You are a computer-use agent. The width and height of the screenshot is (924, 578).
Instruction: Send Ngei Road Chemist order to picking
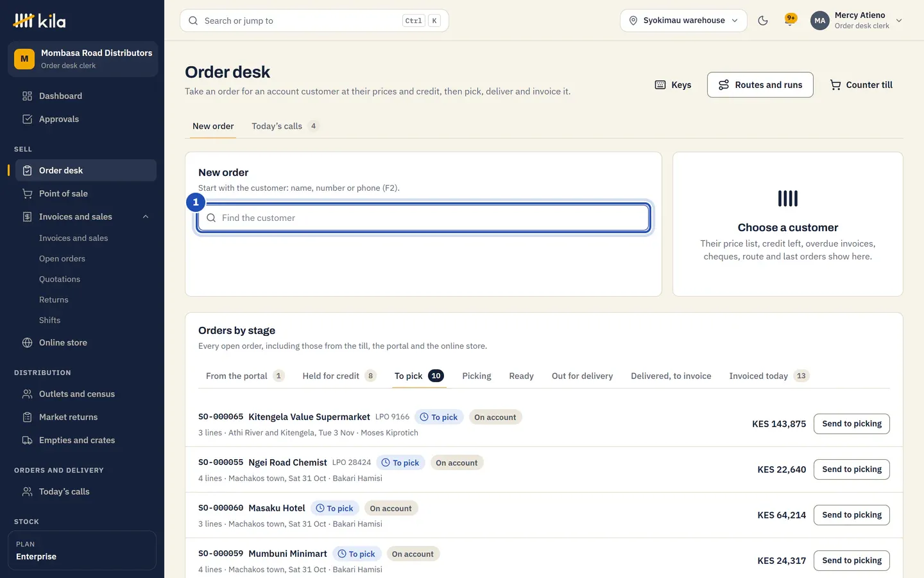[851, 469]
